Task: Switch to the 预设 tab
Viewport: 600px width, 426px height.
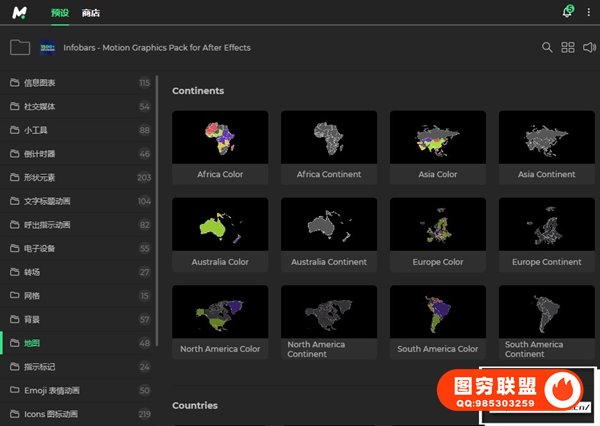Action: click(x=59, y=13)
